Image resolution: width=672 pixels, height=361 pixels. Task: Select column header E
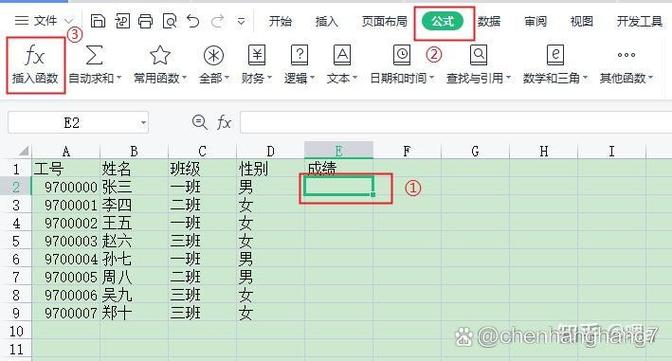339,151
